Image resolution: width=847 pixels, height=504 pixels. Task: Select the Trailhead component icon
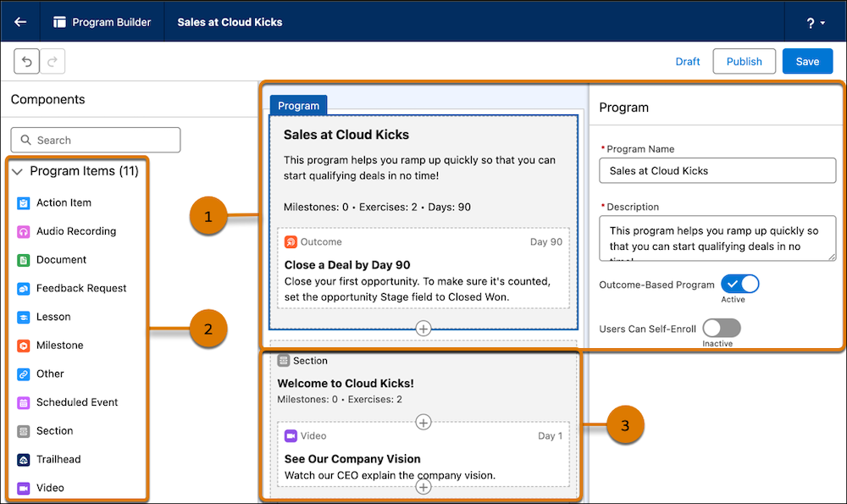click(23, 460)
